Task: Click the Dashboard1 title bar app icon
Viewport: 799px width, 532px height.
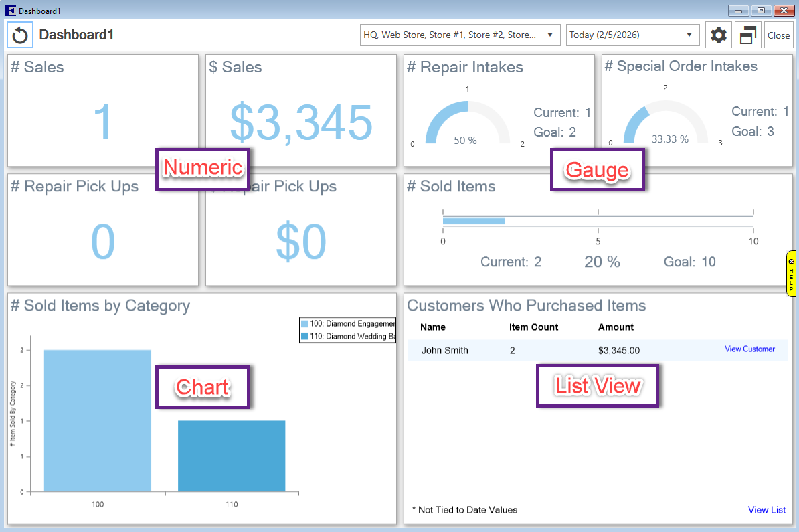Action: 9,11
